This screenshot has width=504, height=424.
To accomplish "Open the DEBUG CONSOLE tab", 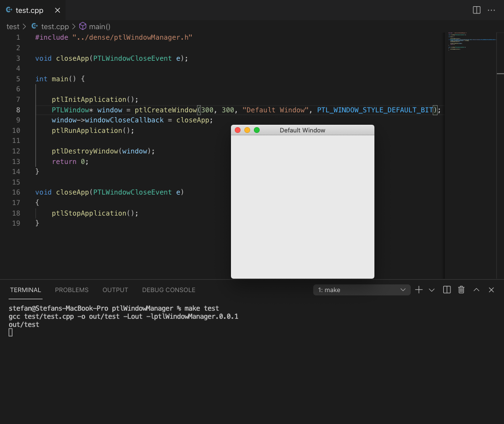I will coord(168,290).
